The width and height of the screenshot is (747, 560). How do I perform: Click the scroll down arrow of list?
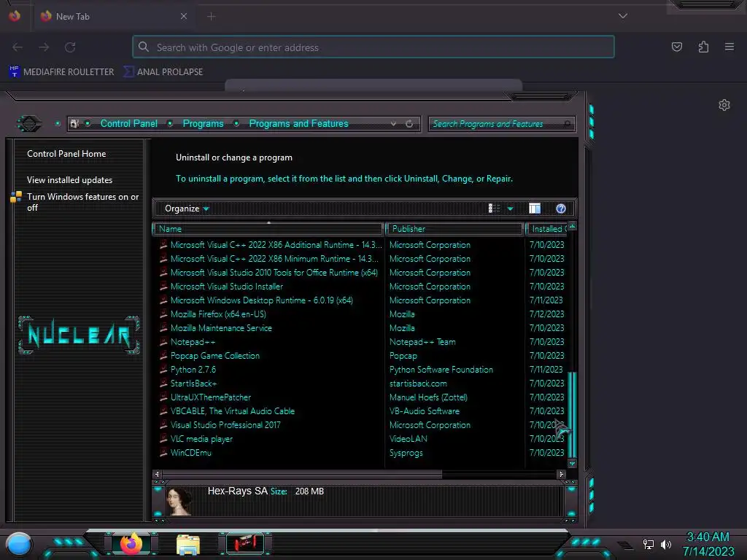(572, 463)
